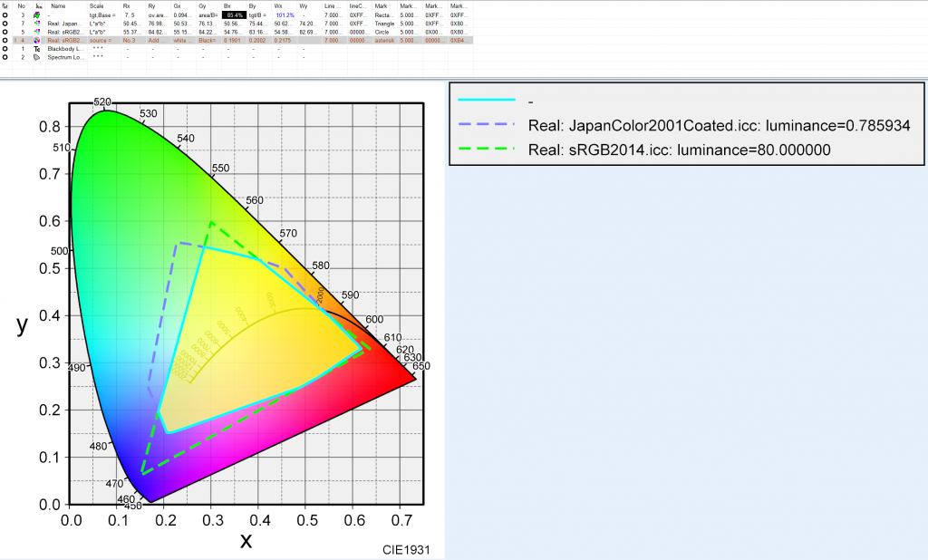Image resolution: width=928 pixels, height=560 pixels.
Task: Click the green dashed legend line sample
Action: click(487, 149)
